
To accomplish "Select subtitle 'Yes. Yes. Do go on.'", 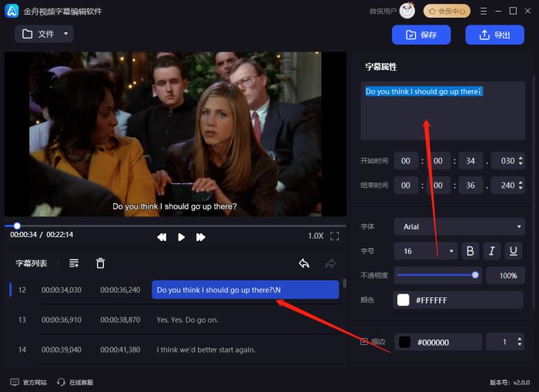I will tap(187, 320).
